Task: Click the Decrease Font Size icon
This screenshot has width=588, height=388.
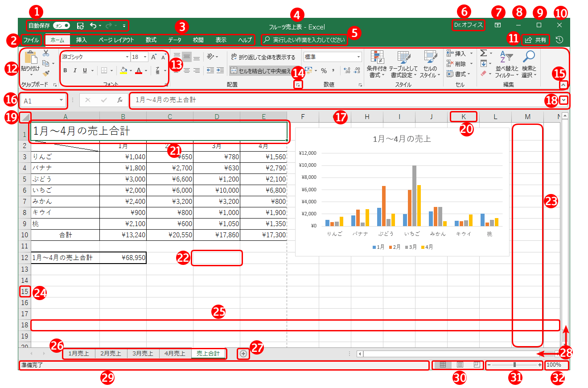Action: [163, 57]
